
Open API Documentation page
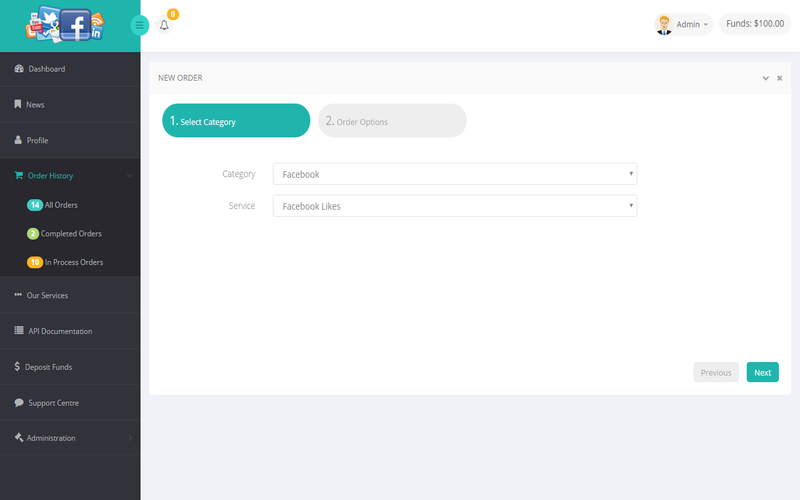point(70,331)
